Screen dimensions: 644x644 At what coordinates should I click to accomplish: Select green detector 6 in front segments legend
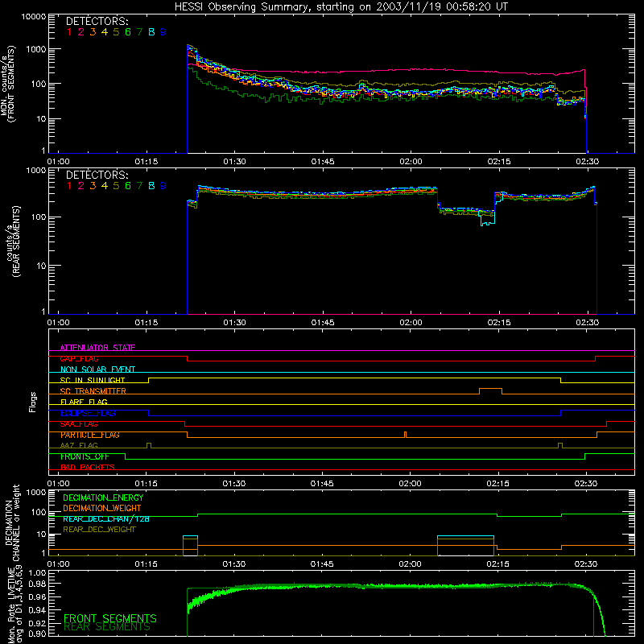(x=128, y=32)
